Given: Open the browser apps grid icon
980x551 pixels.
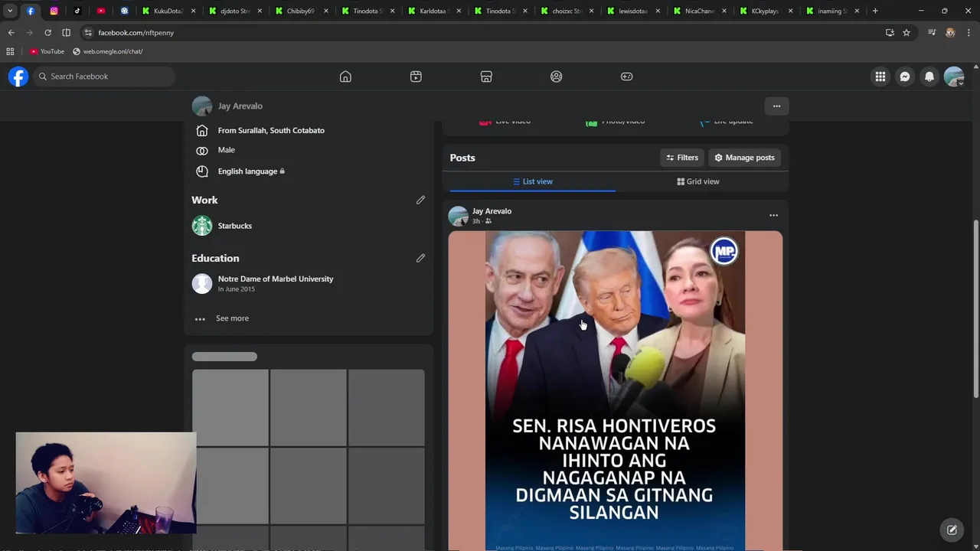Looking at the screenshot, I should coord(10,51).
